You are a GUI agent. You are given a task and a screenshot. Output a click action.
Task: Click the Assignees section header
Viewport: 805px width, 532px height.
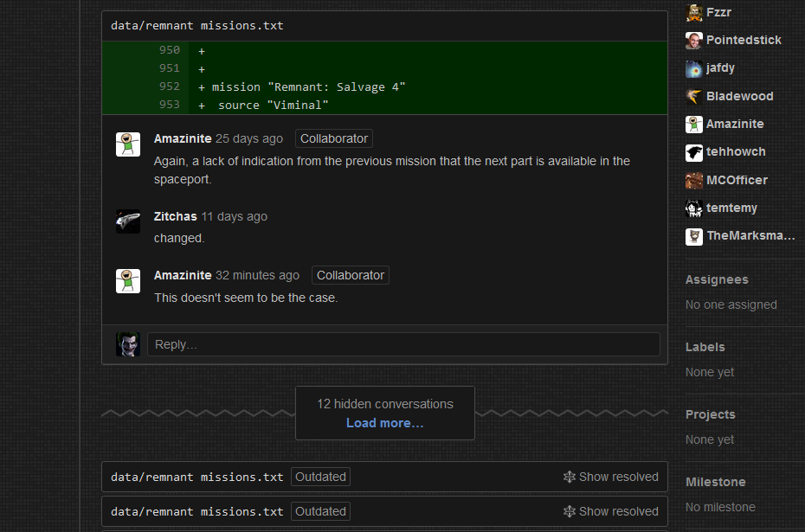pyautogui.click(x=716, y=279)
